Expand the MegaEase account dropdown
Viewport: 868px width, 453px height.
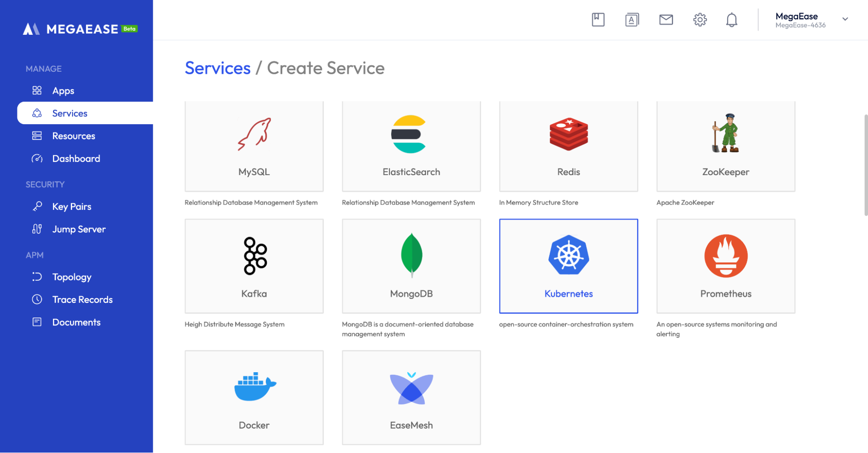(845, 19)
